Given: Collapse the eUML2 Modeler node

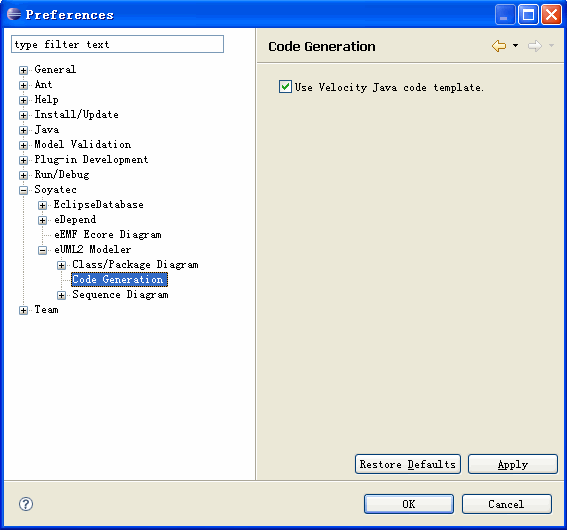Looking at the screenshot, I should (43, 250).
